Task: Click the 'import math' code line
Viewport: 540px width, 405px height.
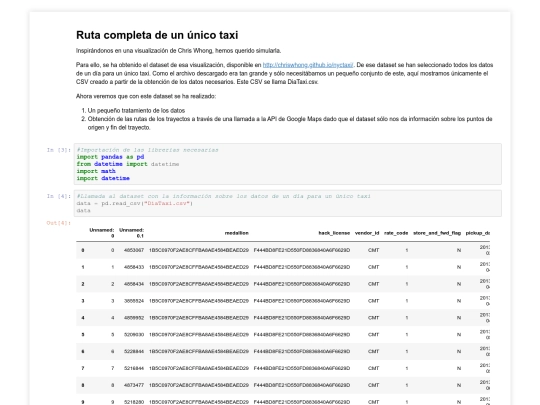Action: (x=96, y=172)
